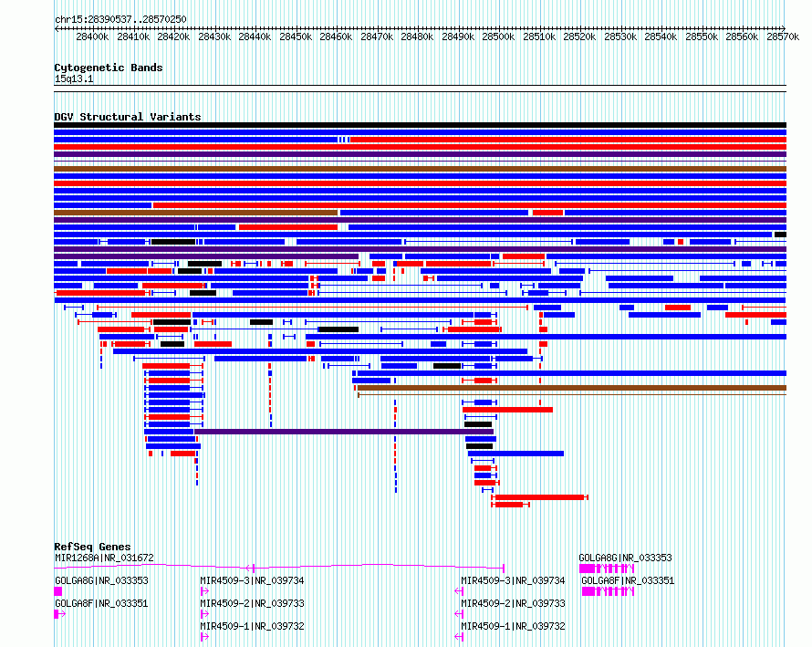The height and width of the screenshot is (647, 812).
Task: Click the small GOLGA8F glyph with arrow
Action: click(x=60, y=614)
